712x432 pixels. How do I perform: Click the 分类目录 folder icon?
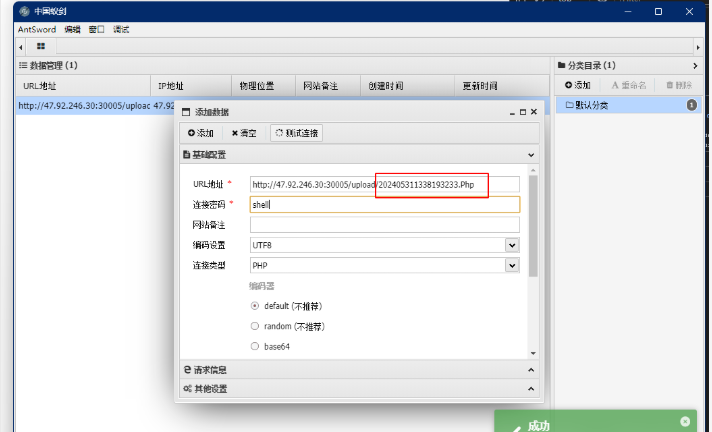pyautogui.click(x=561, y=65)
